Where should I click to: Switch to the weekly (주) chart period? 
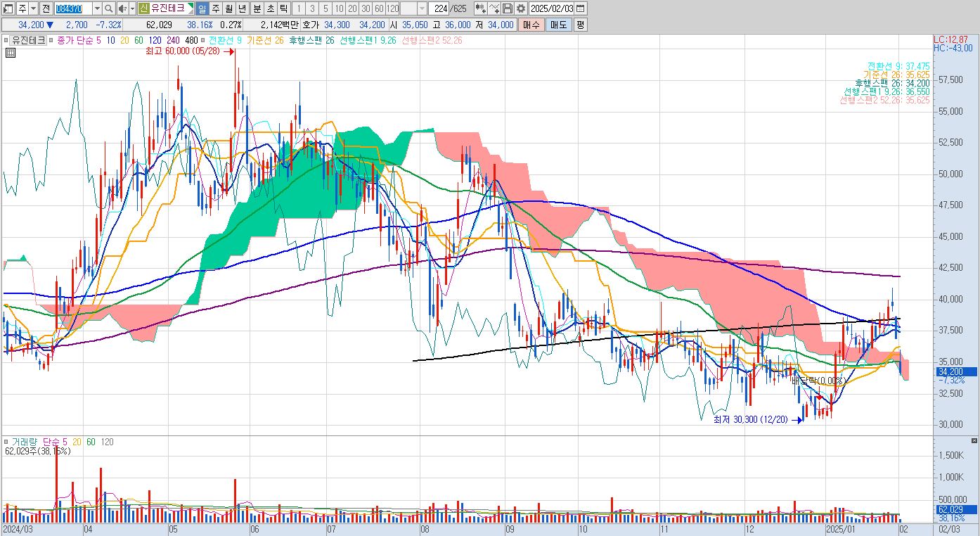click(x=215, y=8)
